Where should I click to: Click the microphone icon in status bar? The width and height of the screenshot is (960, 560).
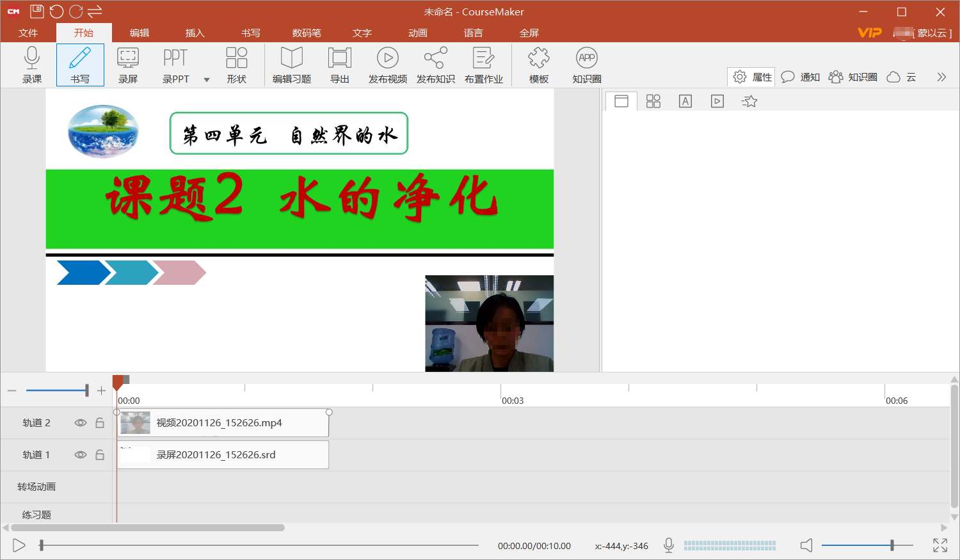click(x=669, y=545)
